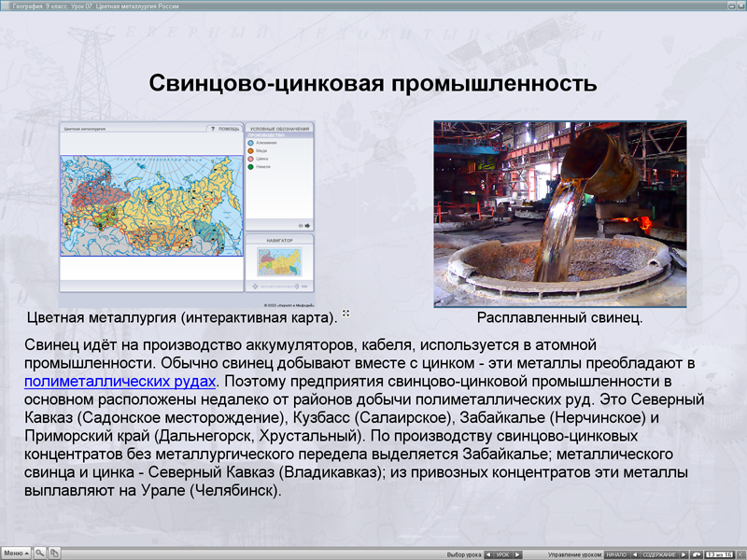This screenshot has width=747, height=560.
Task: Click forward arrow below the map legend
Action: (x=307, y=224)
